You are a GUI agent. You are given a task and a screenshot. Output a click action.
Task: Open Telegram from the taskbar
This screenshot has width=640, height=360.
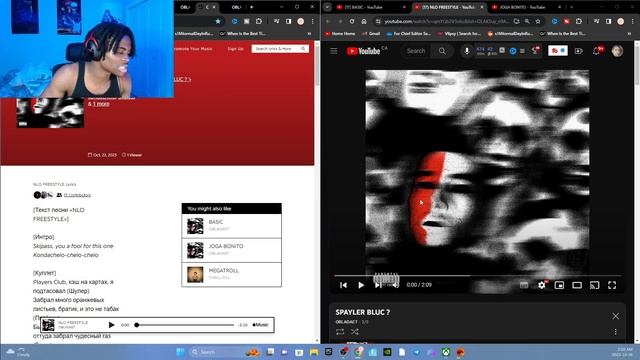(x=417, y=352)
